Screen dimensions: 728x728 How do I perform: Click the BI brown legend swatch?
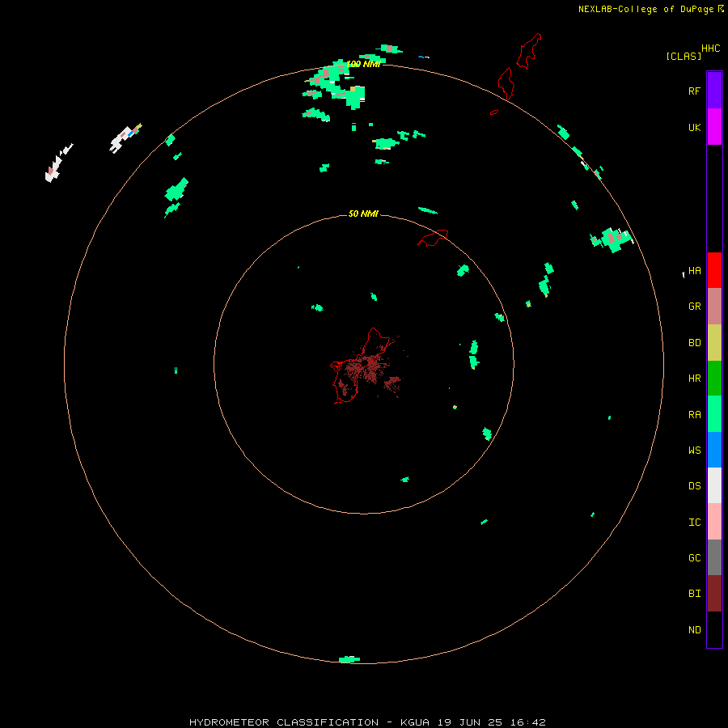[x=714, y=594]
